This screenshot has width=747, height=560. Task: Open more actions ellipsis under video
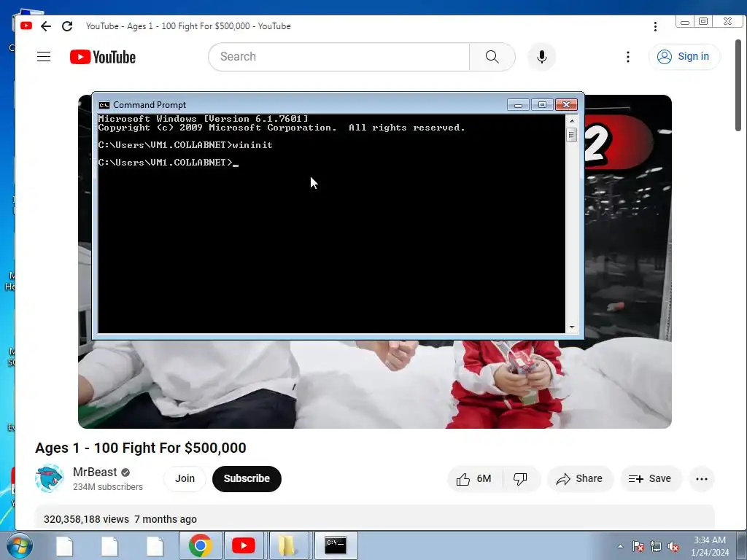[x=701, y=479]
